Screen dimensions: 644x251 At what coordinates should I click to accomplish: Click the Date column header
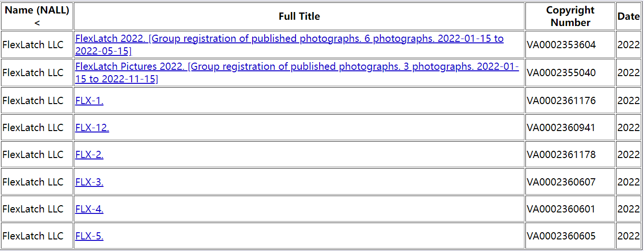point(629,16)
